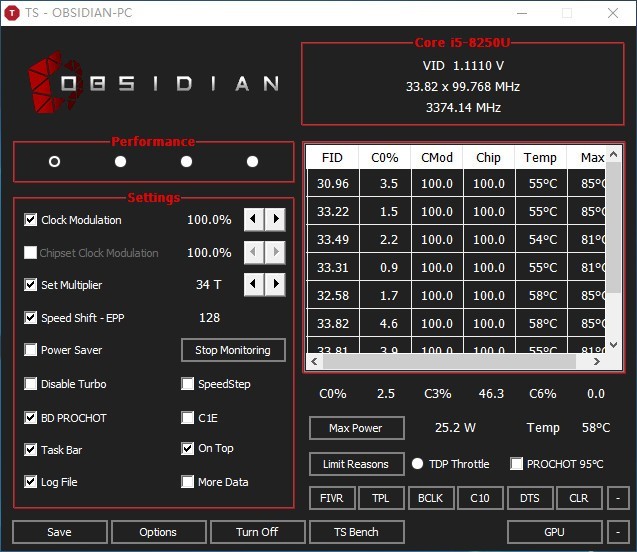Open the TPL power limits dialog
Screen dimensions: 637x552
pyautogui.click(x=380, y=498)
